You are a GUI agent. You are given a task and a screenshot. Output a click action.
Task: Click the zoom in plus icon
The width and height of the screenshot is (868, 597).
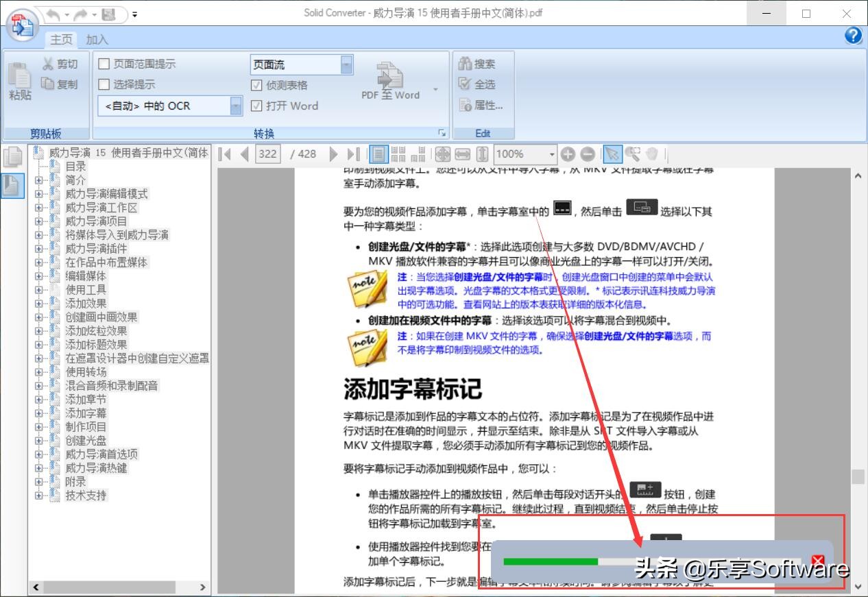[568, 154]
